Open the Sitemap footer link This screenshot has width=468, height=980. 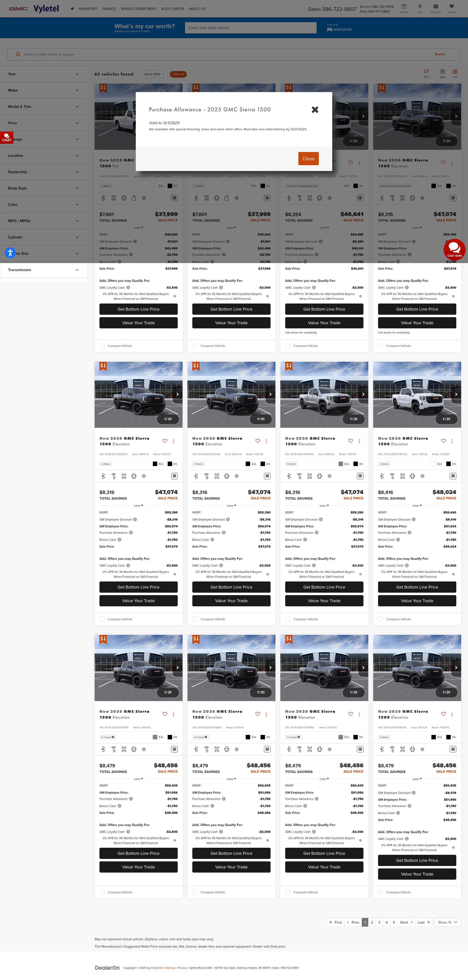[170, 968]
